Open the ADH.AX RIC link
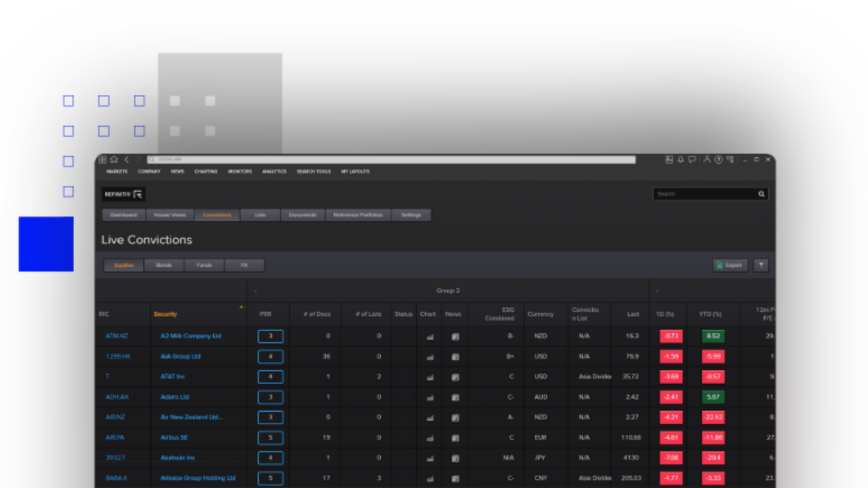Image resolution: width=868 pixels, height=488 pixels. (x=117, y=397)
